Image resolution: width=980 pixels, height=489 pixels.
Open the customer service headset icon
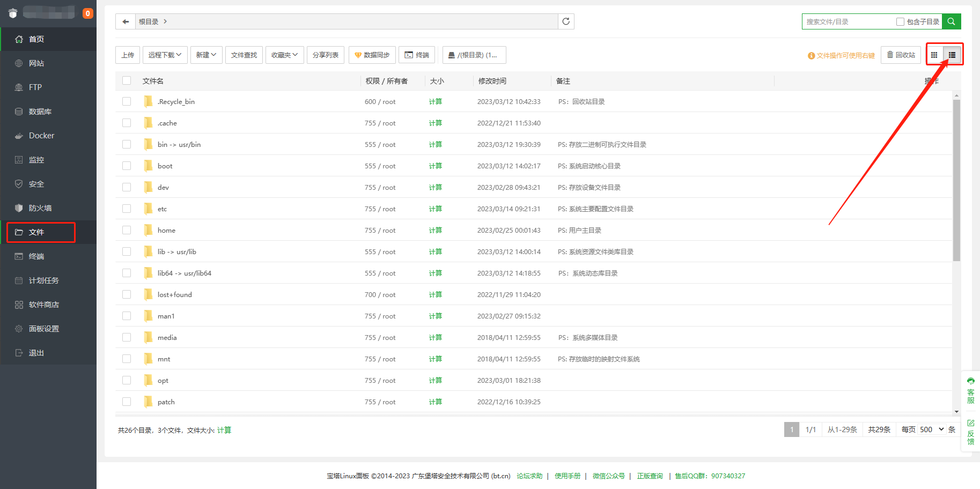tap(970, 381)
